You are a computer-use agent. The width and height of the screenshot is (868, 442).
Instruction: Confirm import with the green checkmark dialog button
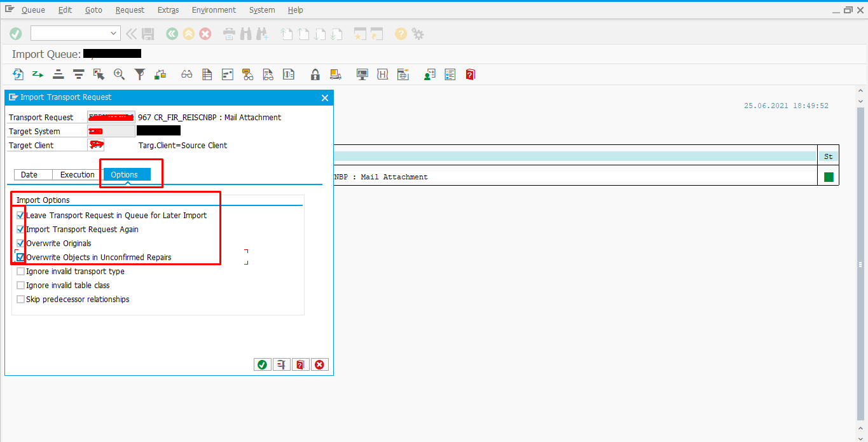pyautogui.click(x=262, y=364)
